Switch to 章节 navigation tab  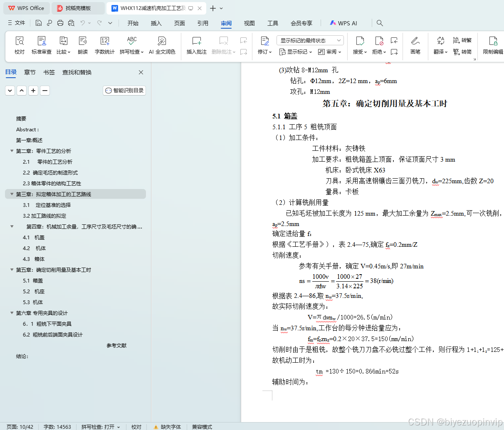click(x=30, y=72)
